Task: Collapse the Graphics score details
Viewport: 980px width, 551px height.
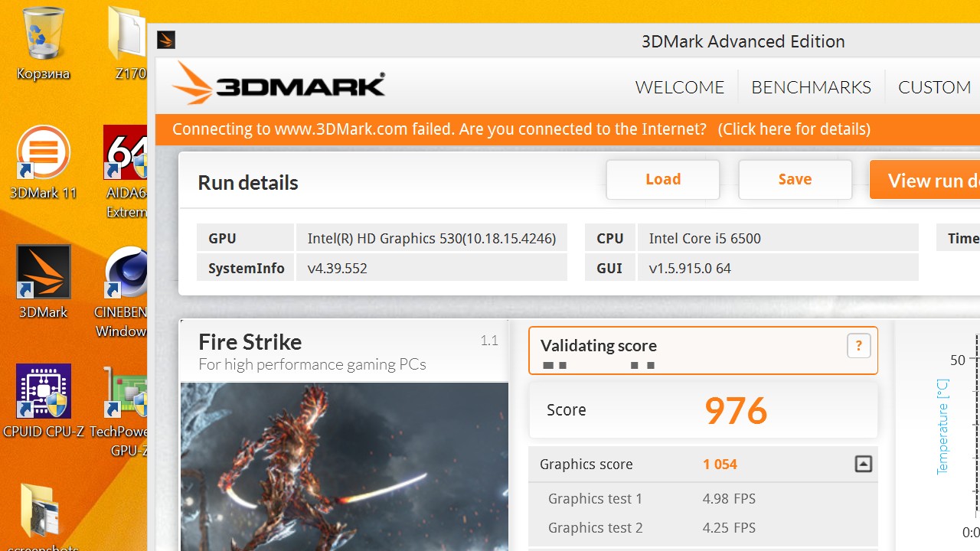Action: point(863,464)
